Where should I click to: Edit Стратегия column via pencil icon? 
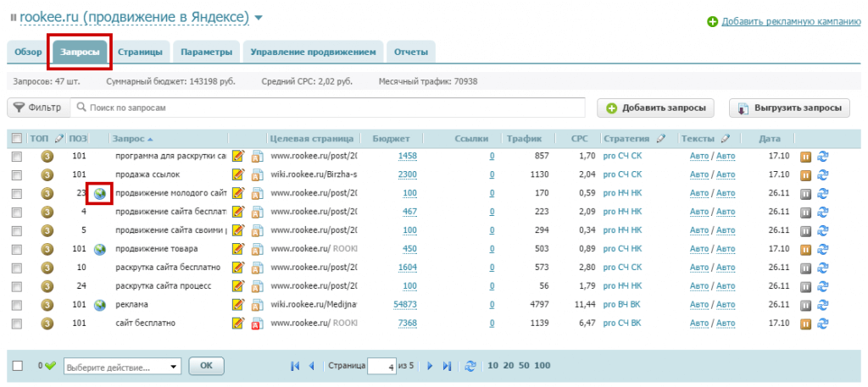pyautogui.click(x=661, y=138)
